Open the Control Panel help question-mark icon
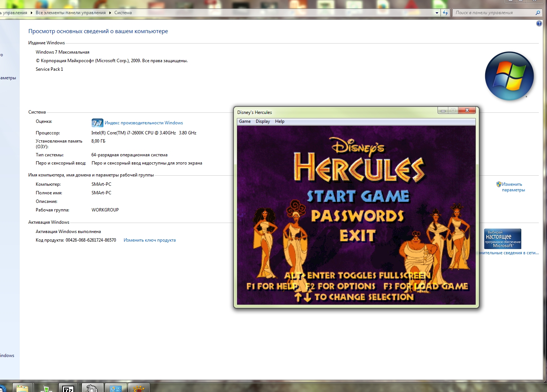The width and height of the screenshot is (547, 392). pos(539,23)
